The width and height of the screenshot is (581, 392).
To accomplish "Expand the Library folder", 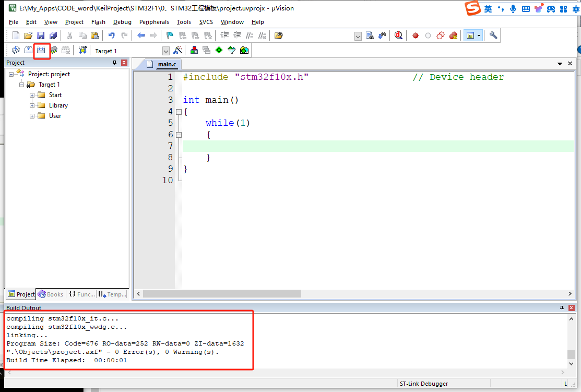I will 32,105.
